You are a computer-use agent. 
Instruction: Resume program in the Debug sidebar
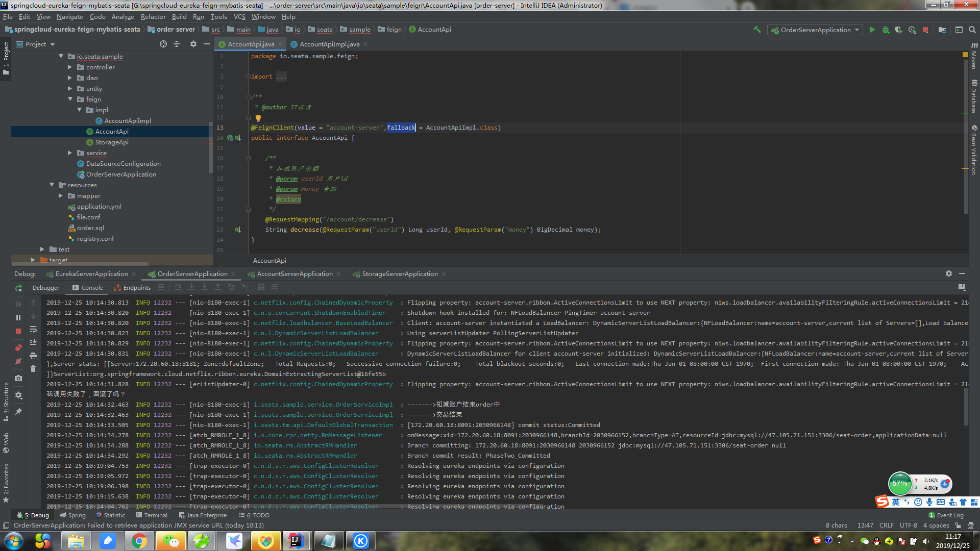pyautogui.click(x=18, y=304)
